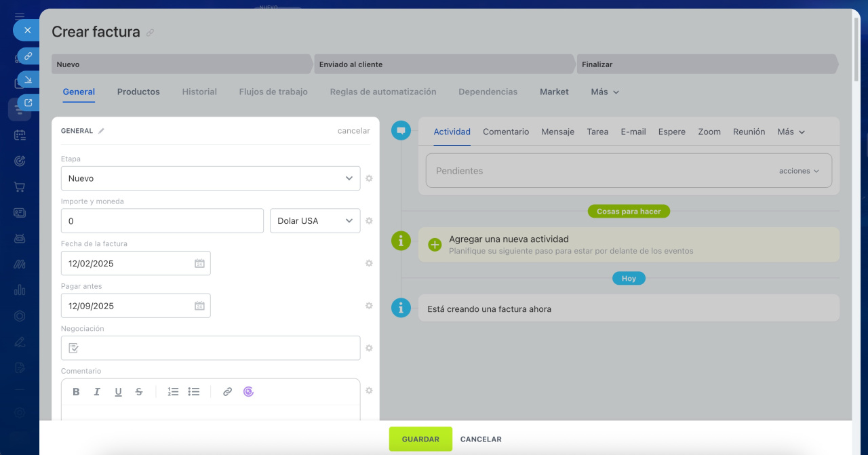Insert bulleted list in comment editor
The height and width of the screenshot is (455, 868).
pos(194,392)
